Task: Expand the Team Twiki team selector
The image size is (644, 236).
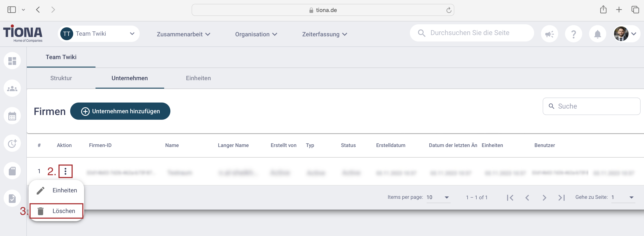Action: coord(98,34)
